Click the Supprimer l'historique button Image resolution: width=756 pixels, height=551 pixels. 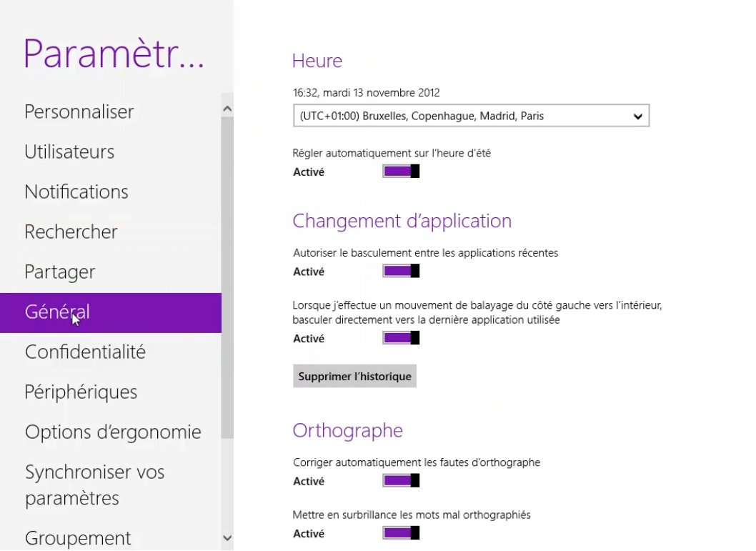click(x=354, y=377)
